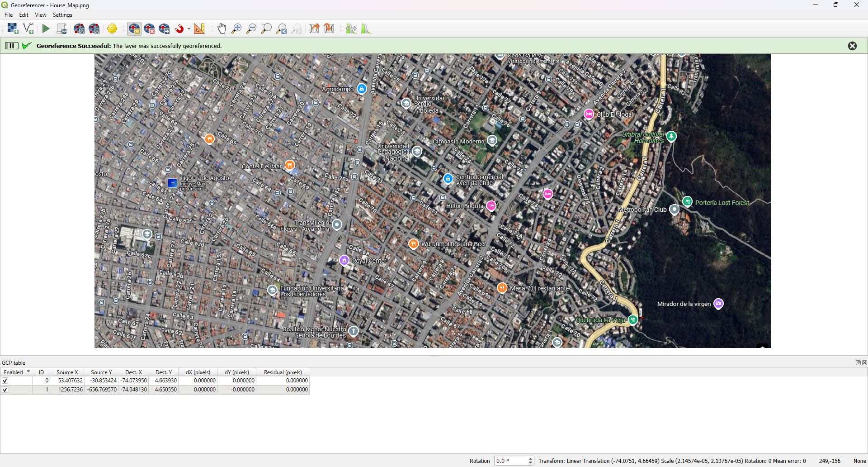Link Georeferencer to QGIS icon

point(314,29)
